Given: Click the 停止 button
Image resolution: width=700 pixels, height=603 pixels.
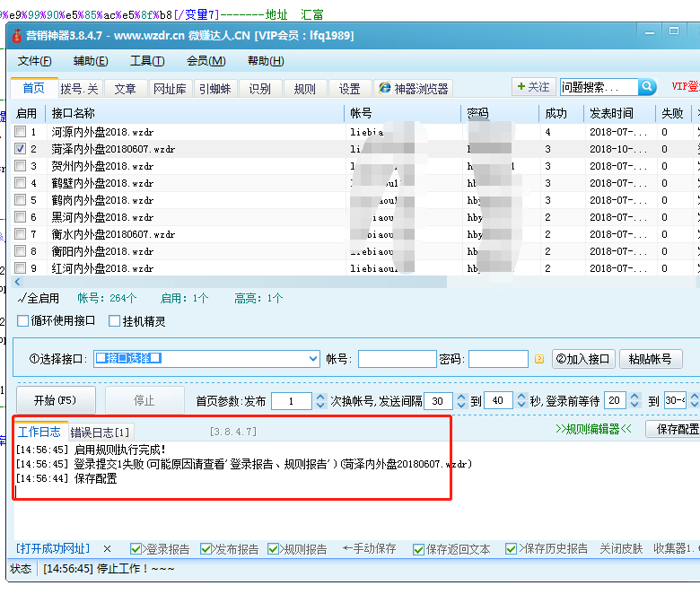Looking at the screenshot, I should tap(144, 400).
